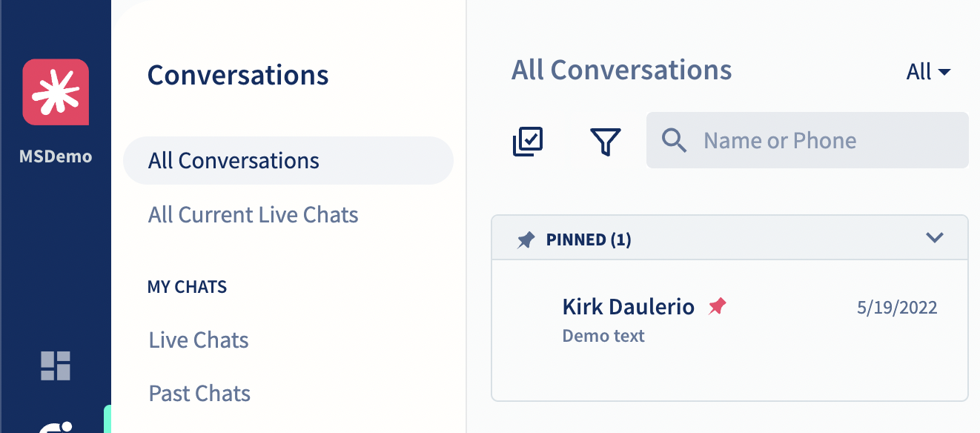Toggle the multi-select conversations checkbox icon
Screen dimensions: 980x433
pos(528,141)
